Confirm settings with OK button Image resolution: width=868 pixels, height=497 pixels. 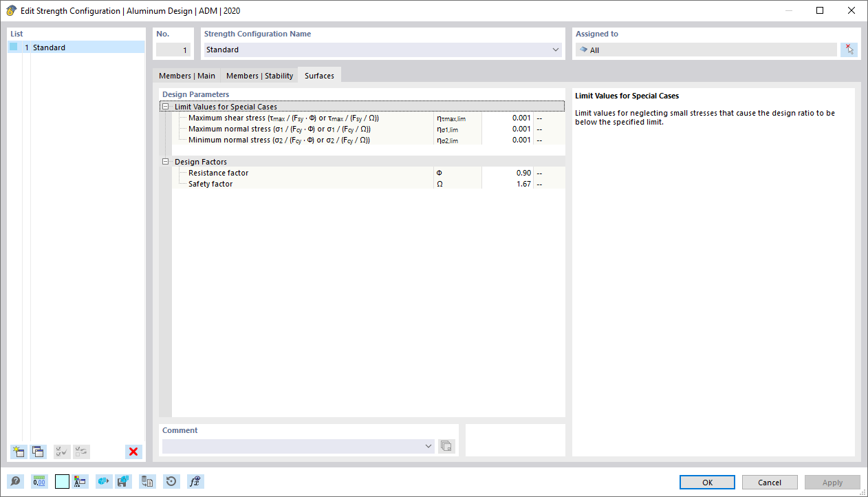click(x=706, y=482)
